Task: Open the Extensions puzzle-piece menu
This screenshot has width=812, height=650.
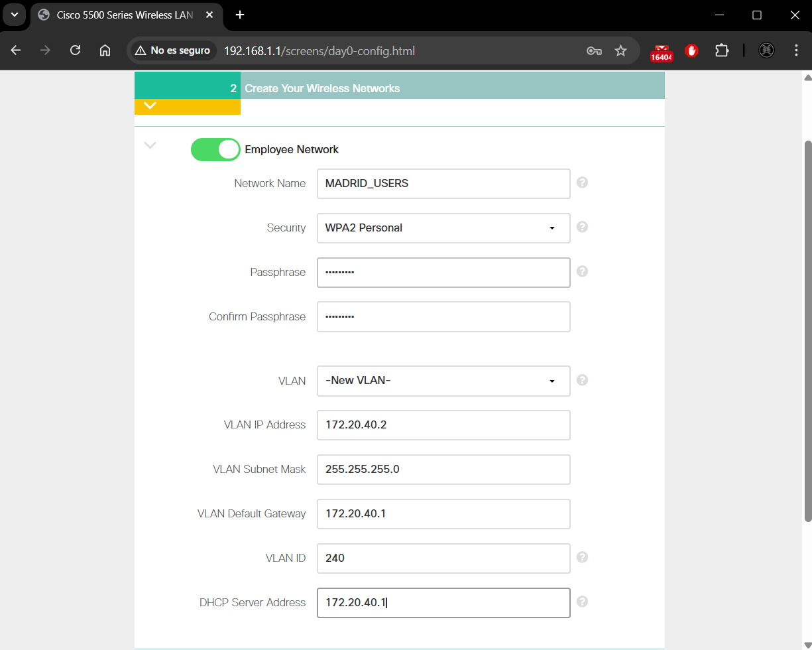Action: pos(721,50)
